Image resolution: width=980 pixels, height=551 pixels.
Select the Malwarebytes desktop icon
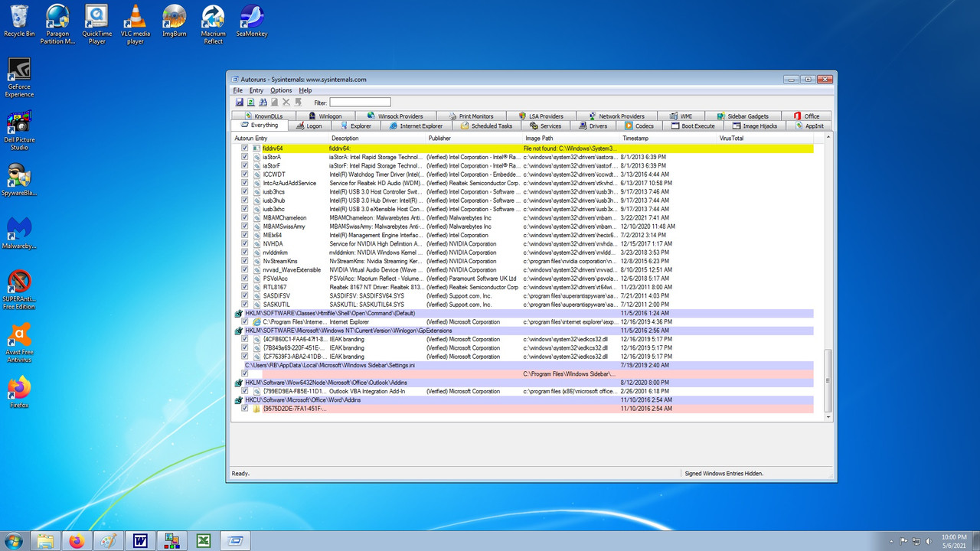[19, 233]
